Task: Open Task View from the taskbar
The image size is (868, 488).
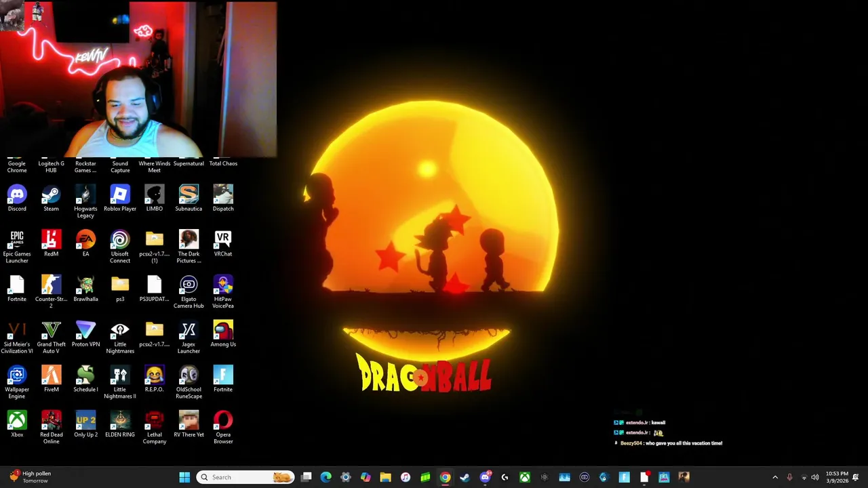Action: click(x=307, y=477)
